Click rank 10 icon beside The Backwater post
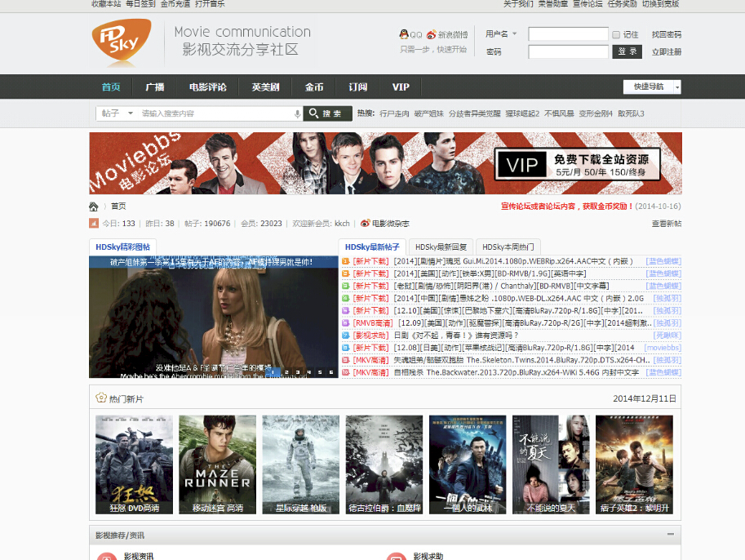745x560 pixels. coord(345,372)
